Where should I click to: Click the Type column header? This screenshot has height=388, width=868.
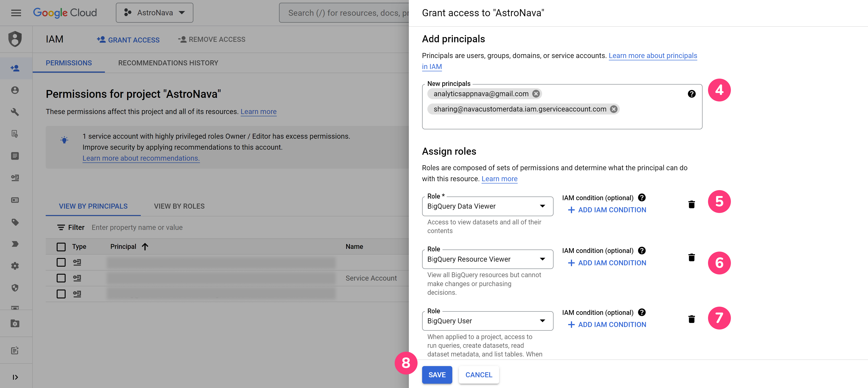pyautogui.click(x=79, y=247)
